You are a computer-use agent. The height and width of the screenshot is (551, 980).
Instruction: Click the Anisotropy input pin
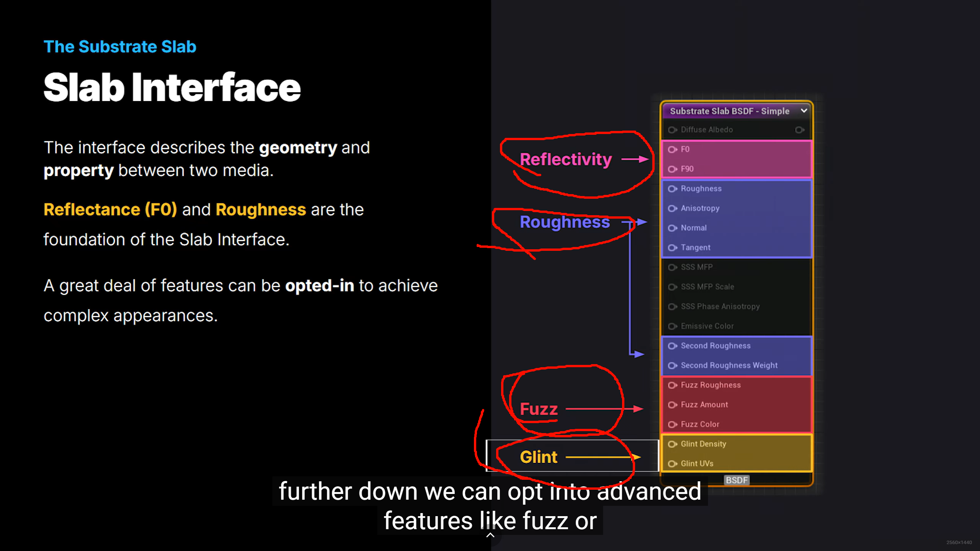(672, 208)
